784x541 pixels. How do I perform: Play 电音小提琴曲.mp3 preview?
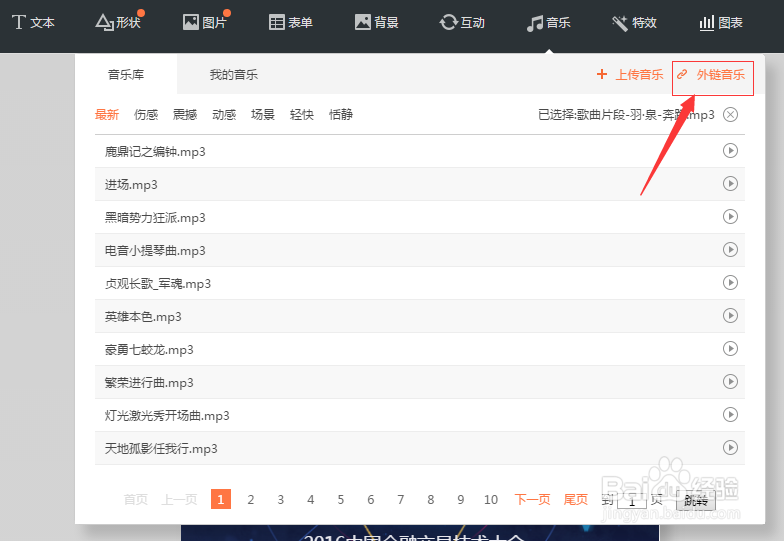730,250
